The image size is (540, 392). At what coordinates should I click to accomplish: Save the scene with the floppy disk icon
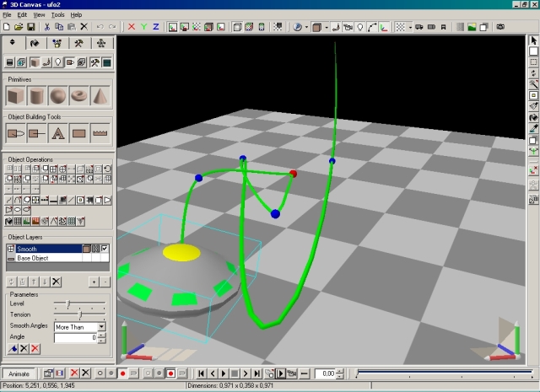[31, 27]
